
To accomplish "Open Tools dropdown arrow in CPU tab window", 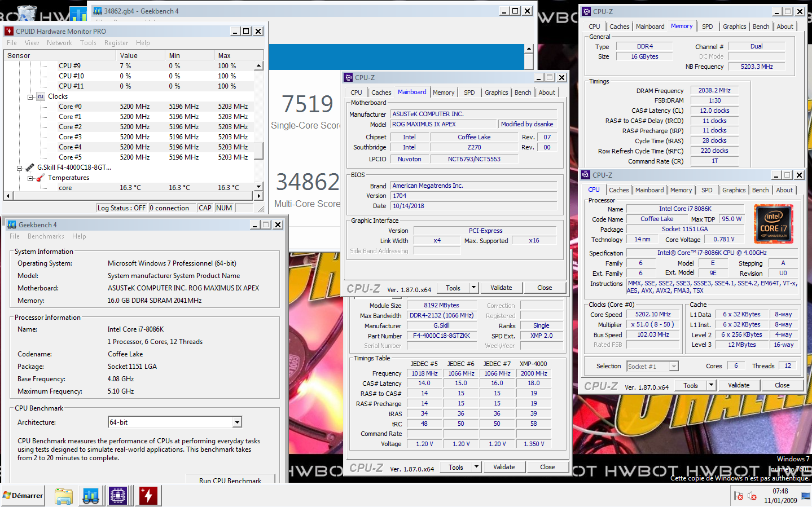I will pos(712,385).
